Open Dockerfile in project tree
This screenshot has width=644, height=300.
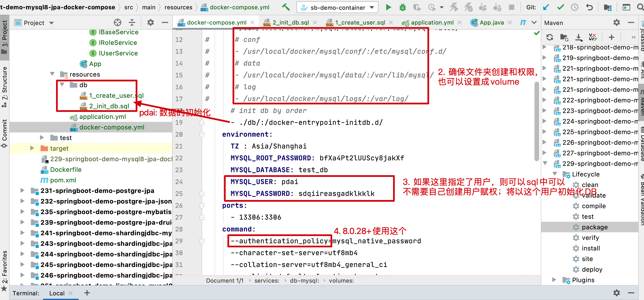[66, 170]
